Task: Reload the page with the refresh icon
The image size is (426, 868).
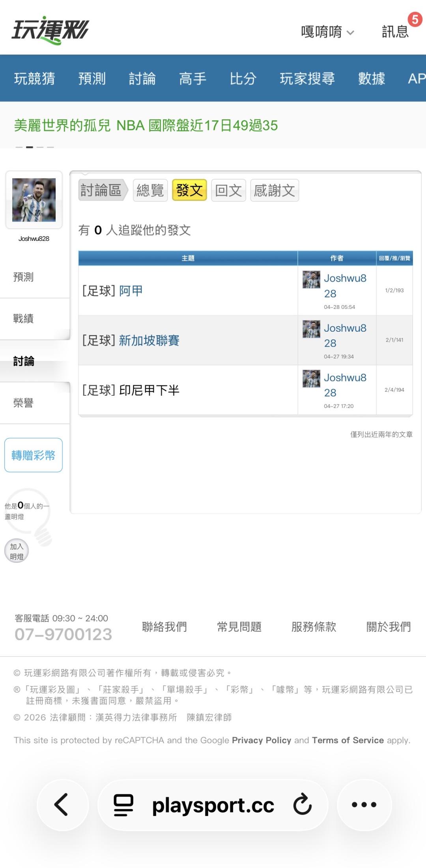Action: point(303,804)
